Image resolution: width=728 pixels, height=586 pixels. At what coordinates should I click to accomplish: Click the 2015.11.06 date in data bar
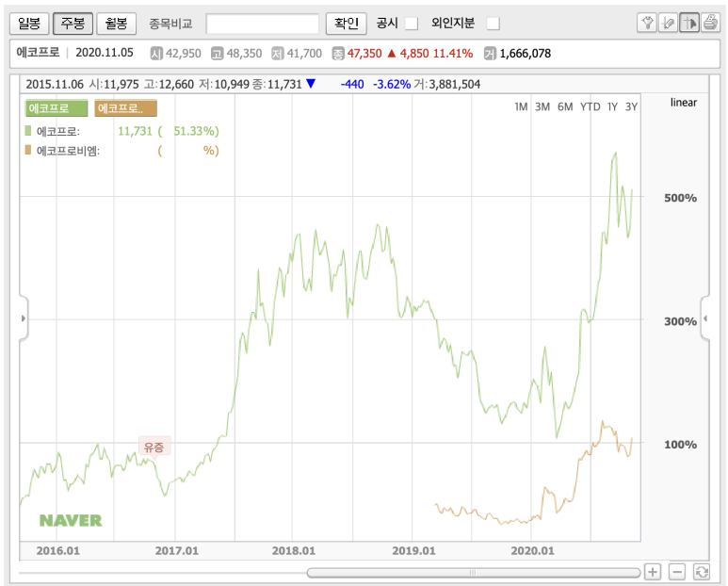(55, 84)
